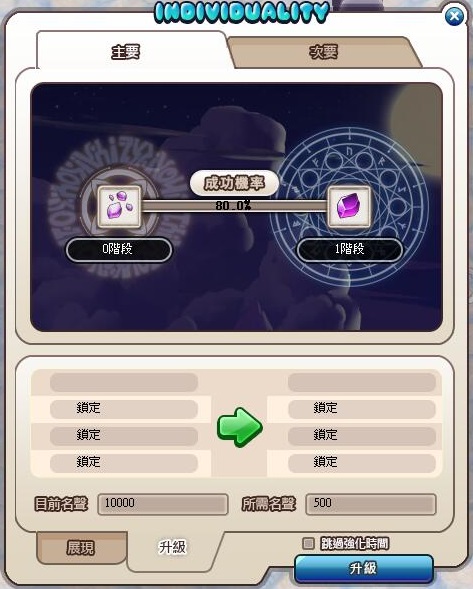This screenshot has height=589, width=473.
Task: Enable the 跳過強化時間 checkbox
Action: tap(308, 543)
